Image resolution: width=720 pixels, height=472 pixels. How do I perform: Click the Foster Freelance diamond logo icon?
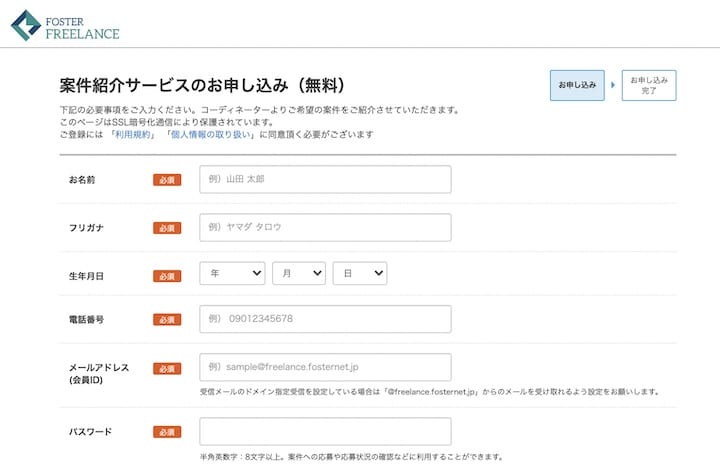coord(27,25)
